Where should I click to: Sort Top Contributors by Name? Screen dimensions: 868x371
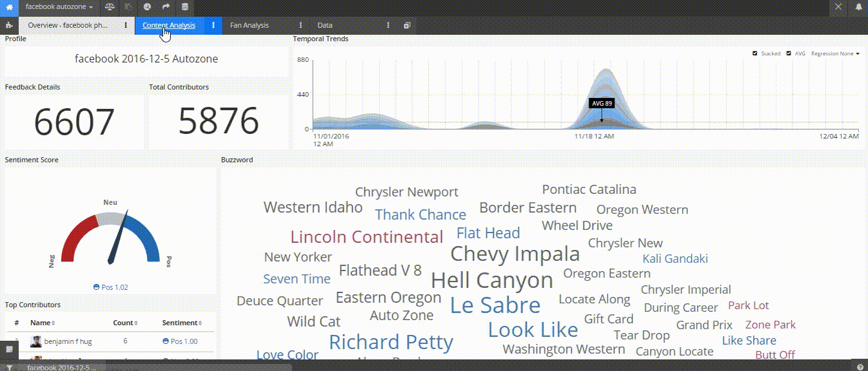click(x=43, y=323)
